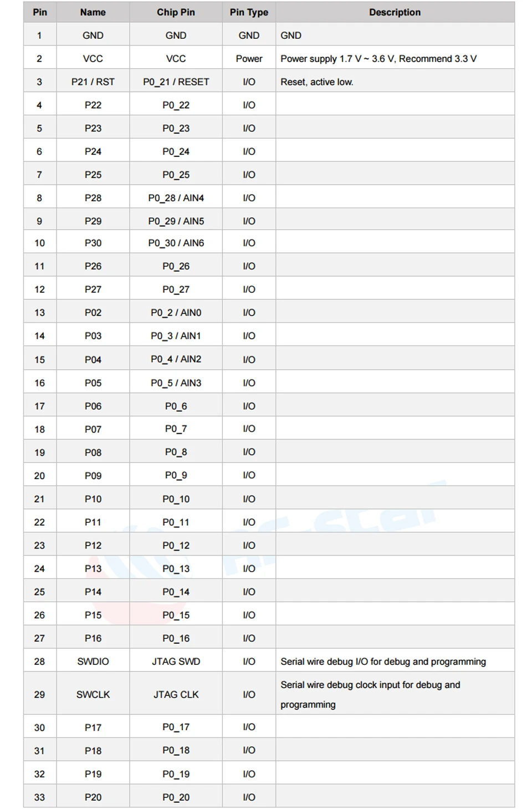Select the Description column header
532x809 pixels.
point(395,12)
